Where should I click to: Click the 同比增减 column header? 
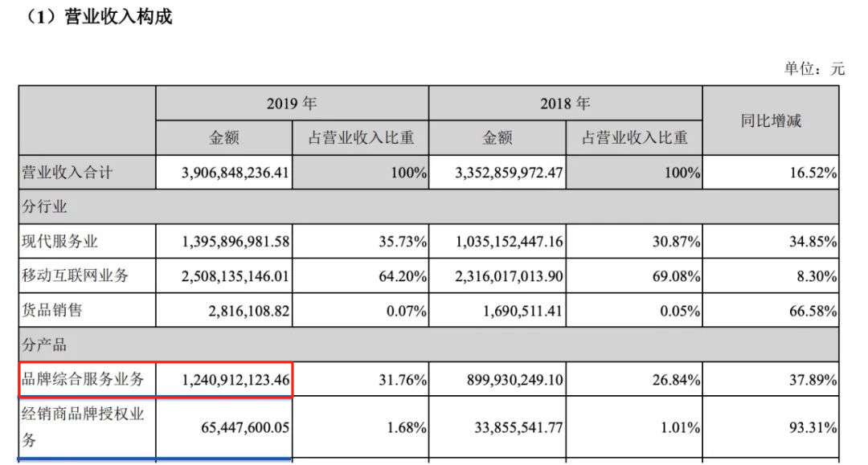771,120
